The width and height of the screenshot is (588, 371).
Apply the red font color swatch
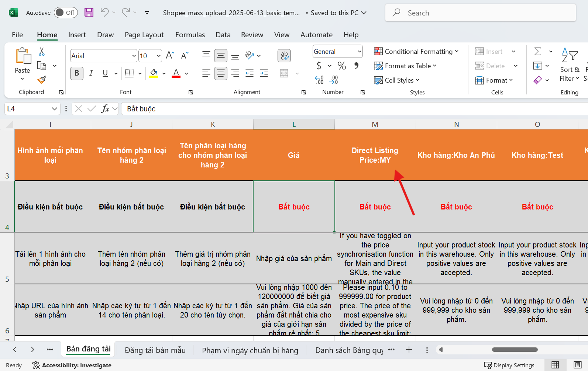pyautogui.click(x=176, y=73)
